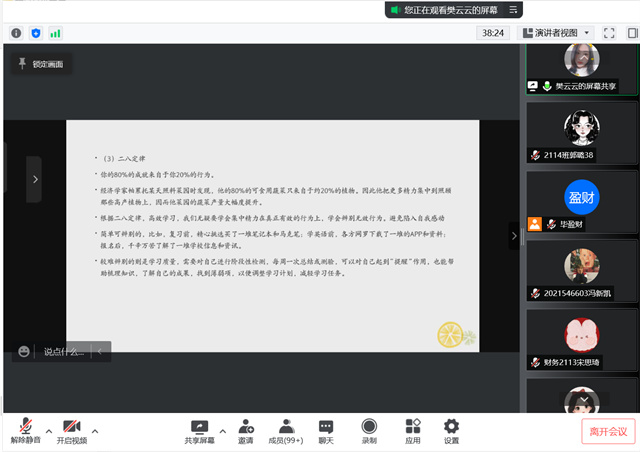The height and width of the screenshot is (452, 640).
Task: Toggle the side panel layout icon
Action: 633,33
